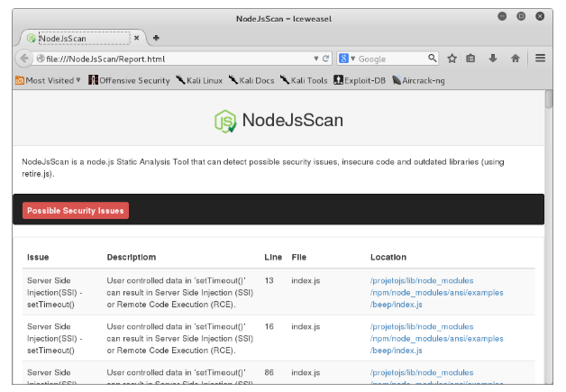This screenshot has width=566, height=392.
Task: Open the downloads arrow icon
Action: pyautogui.click(x=493, y=58)
